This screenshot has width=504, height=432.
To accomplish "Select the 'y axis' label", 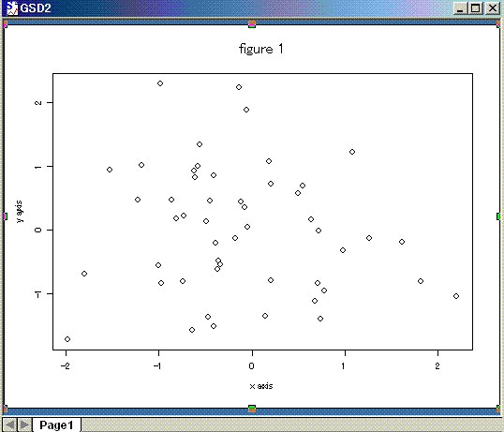I will [x=20, y=211].
